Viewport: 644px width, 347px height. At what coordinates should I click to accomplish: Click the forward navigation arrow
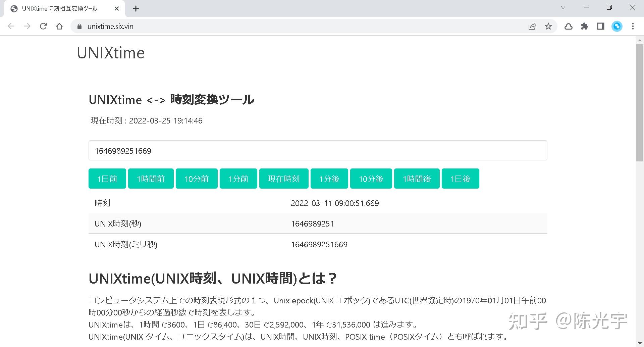27,26
